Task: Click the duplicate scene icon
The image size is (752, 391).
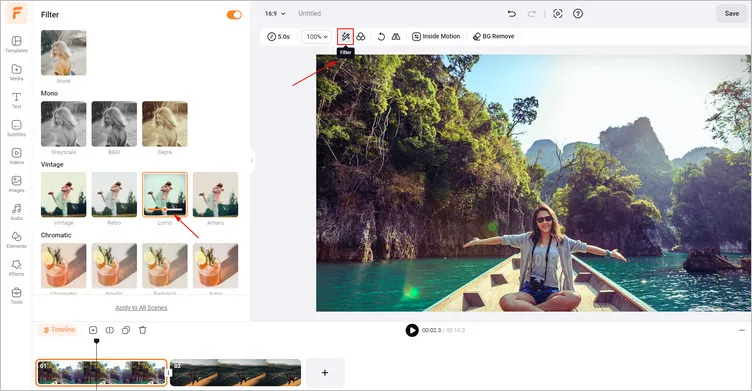Action: pos(126,330)
